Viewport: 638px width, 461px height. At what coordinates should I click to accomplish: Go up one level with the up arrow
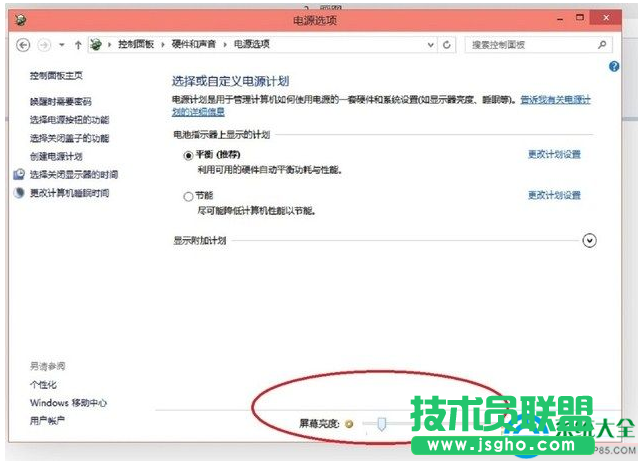coord(78,45)
